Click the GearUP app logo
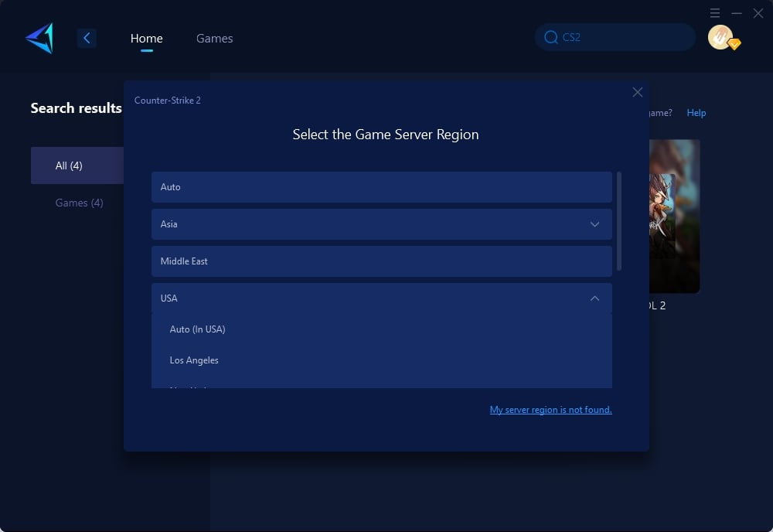 click(x=39, y=38)
